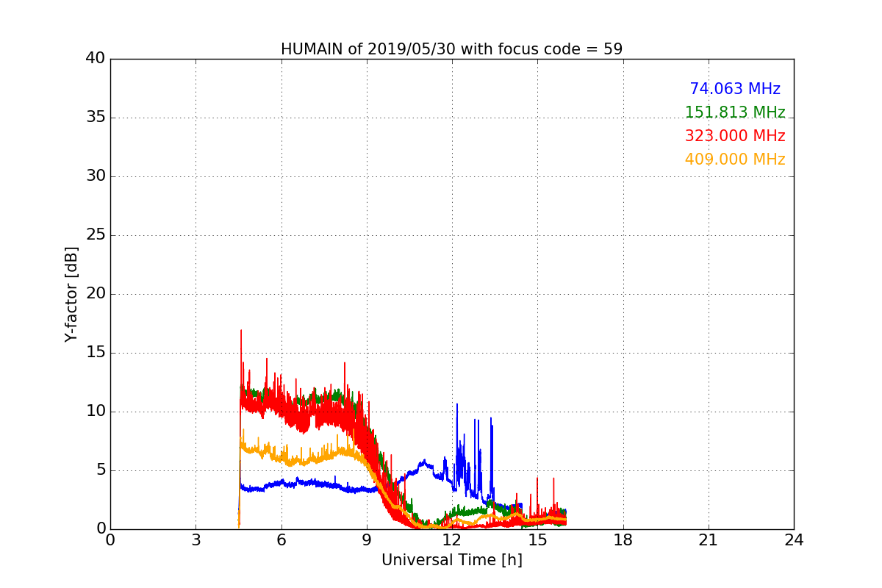This screenshot has height=588, width=882.
Task: Click the x-axis tick label 9
Action: click(367, 540)
